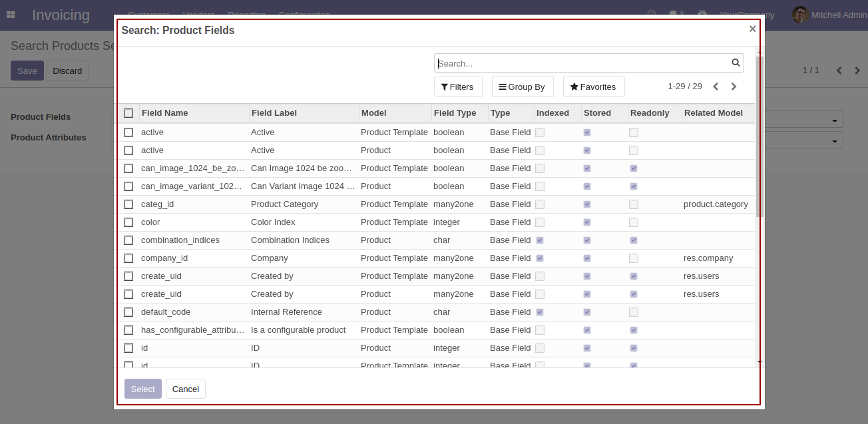
Task: Click the Select button
Action: pyautogui.click(x=143, y=389)
